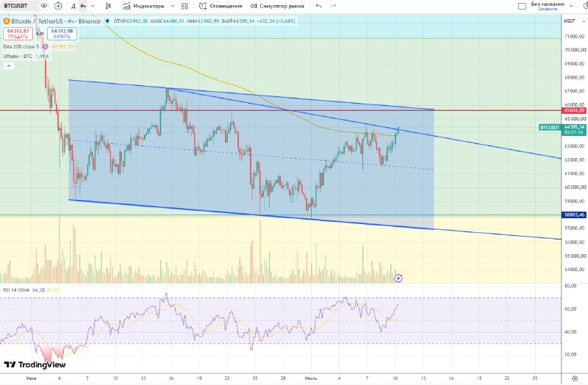Add a symbol to compare via plus icon

pos(58,6)
